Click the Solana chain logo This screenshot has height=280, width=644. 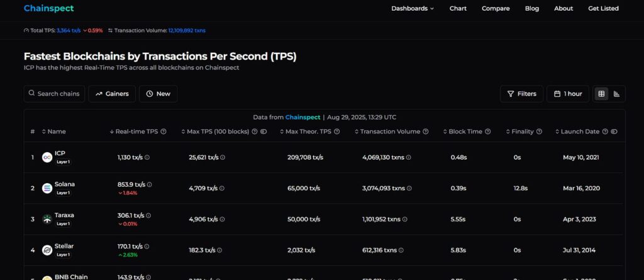[x=47, y=188]
